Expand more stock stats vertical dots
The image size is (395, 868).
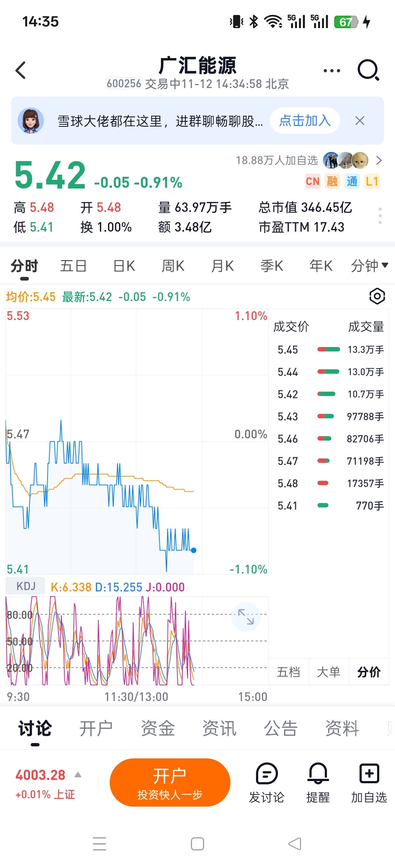(x=380, y=216)
